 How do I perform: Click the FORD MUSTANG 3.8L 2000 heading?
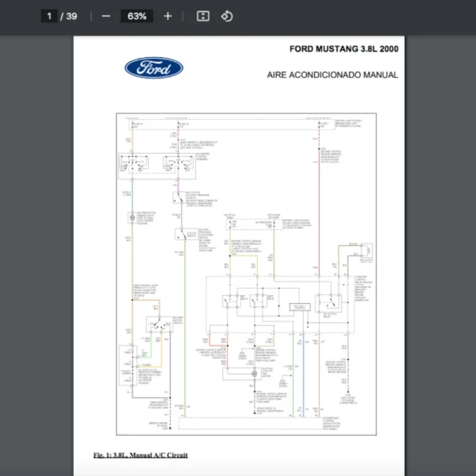click(344, 49)
